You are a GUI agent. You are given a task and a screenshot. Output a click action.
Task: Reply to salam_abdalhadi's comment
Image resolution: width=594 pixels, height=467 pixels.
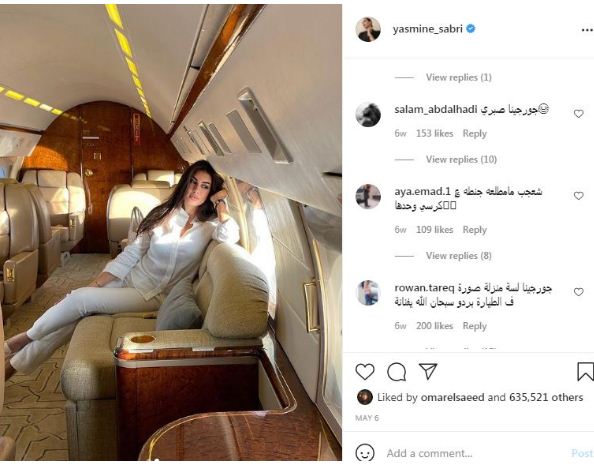tap(474, 133)
